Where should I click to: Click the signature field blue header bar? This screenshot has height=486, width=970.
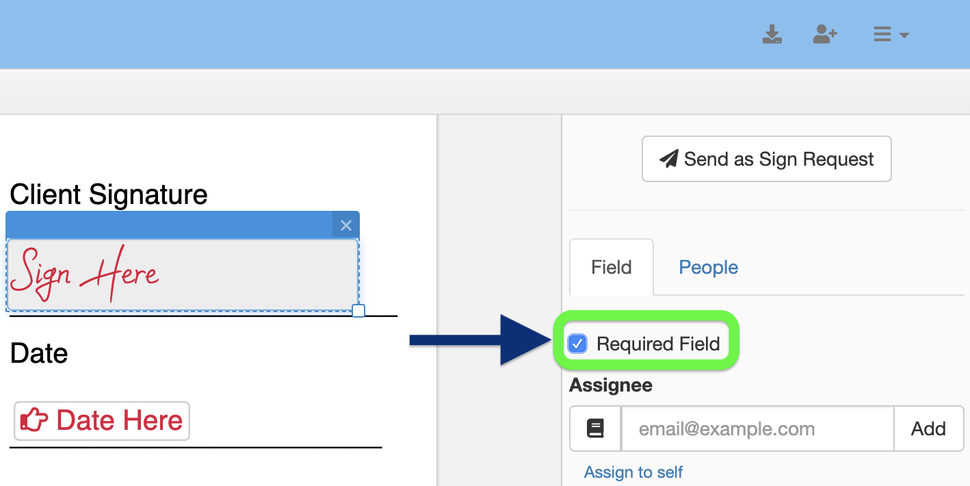coord(170,225)
